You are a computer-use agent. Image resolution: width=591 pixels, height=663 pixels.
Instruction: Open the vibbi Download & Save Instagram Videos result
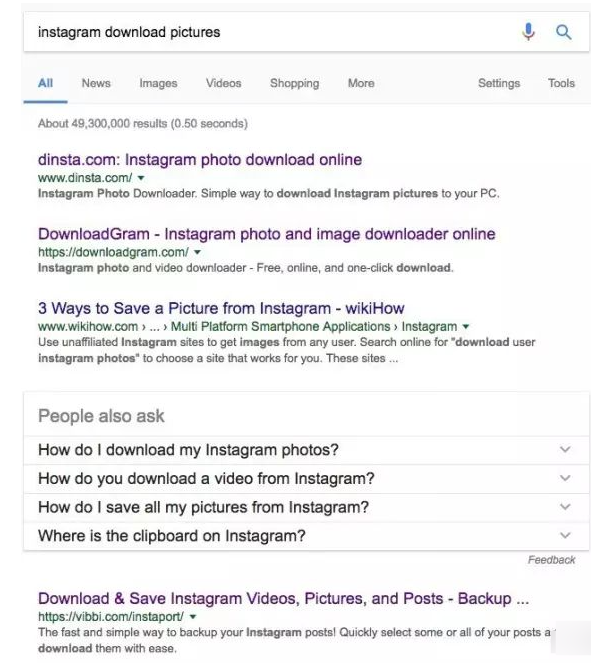[x=283, y=599]
